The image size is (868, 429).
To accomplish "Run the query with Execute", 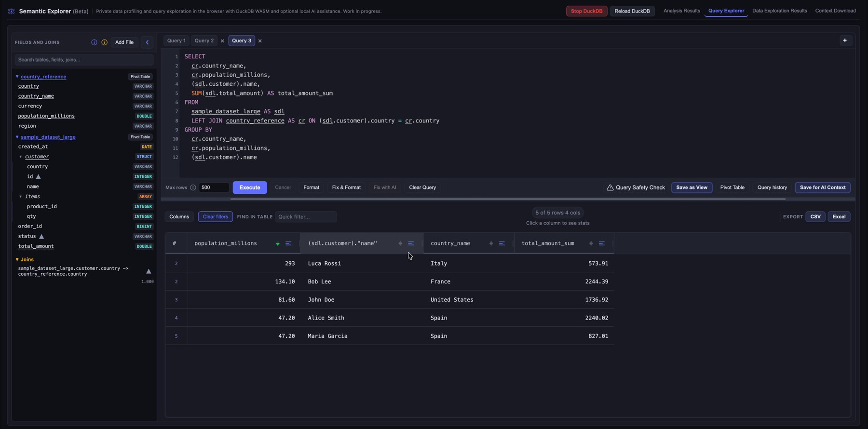I will click(250, 188).
